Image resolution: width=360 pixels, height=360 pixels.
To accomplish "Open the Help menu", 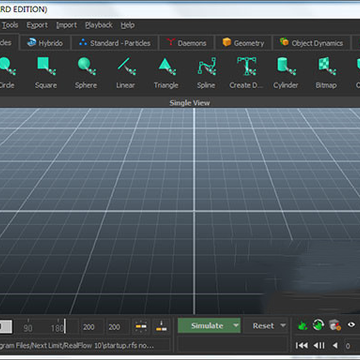I will point(127,25).
